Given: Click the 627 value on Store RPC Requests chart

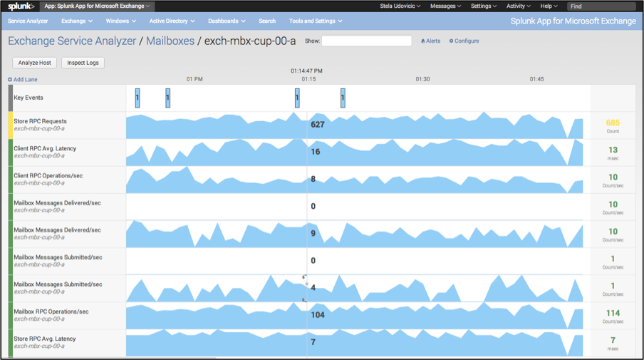Looking at the screenshot, I should (318, 125).
